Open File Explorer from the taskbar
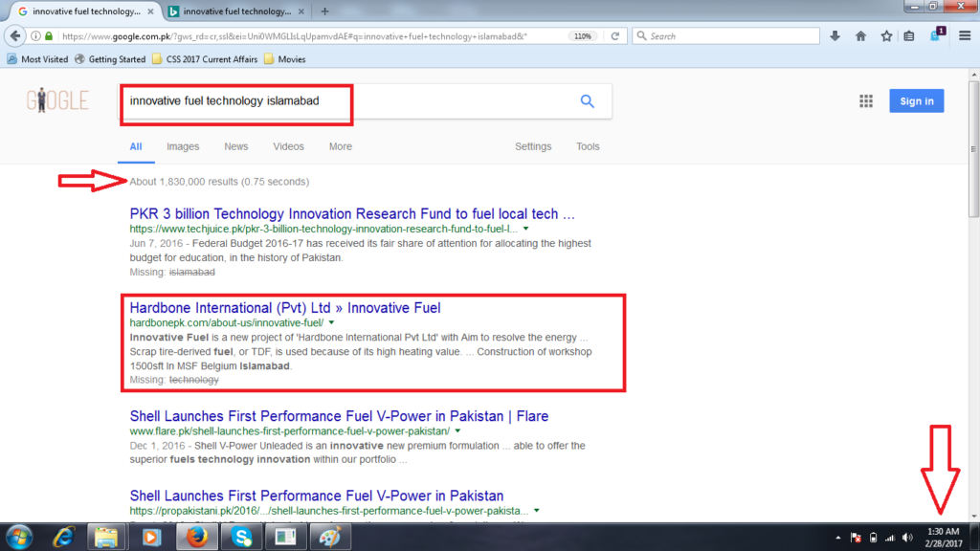 [x=106, y=538]
